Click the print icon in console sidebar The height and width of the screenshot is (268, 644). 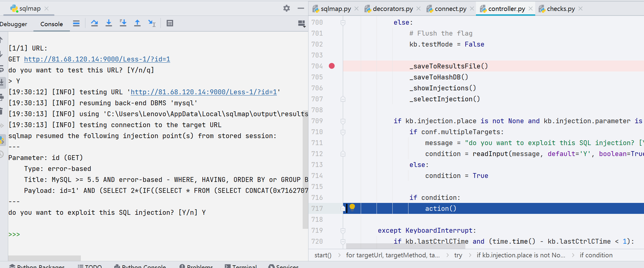pos(2,97)
